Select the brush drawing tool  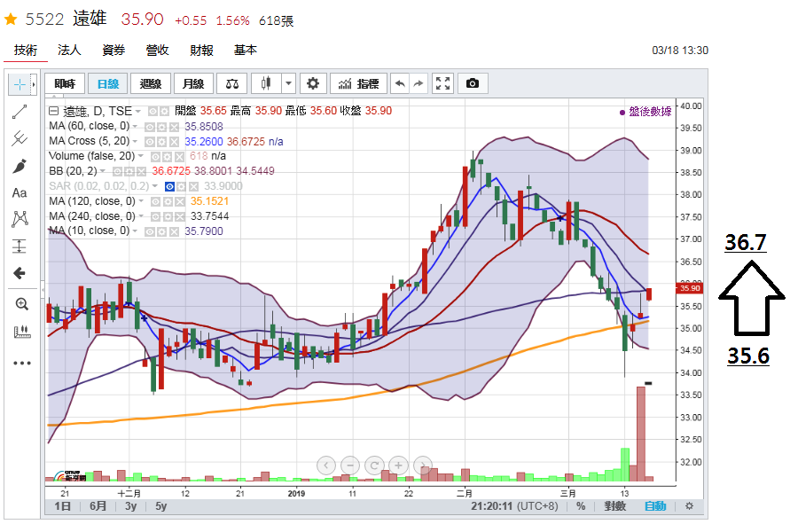coord(20,166)
